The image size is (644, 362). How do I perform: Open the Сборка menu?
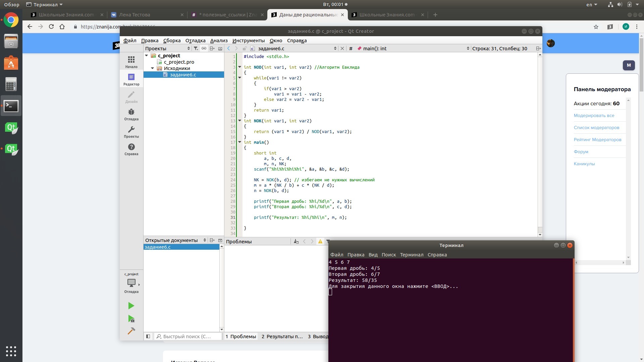pos(172,41)
